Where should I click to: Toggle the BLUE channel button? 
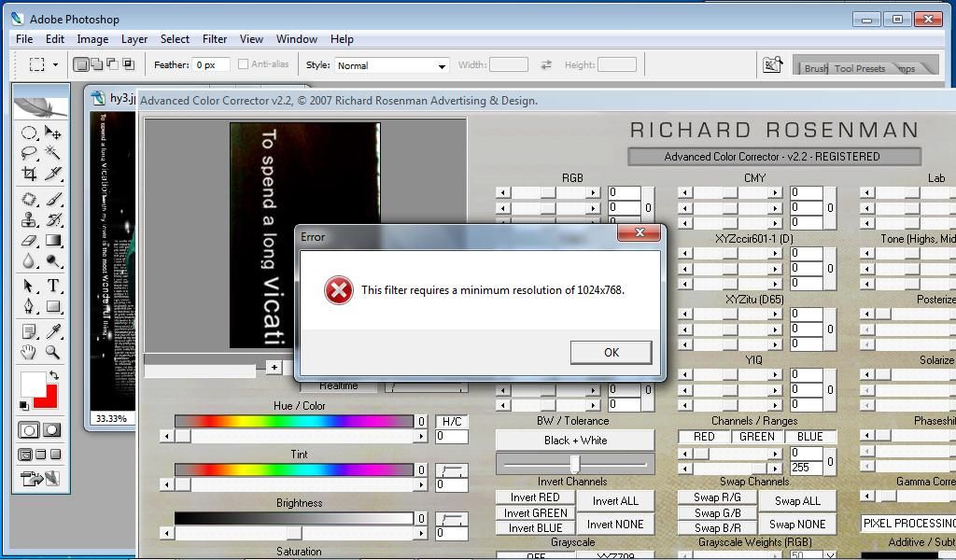(809, 437)
